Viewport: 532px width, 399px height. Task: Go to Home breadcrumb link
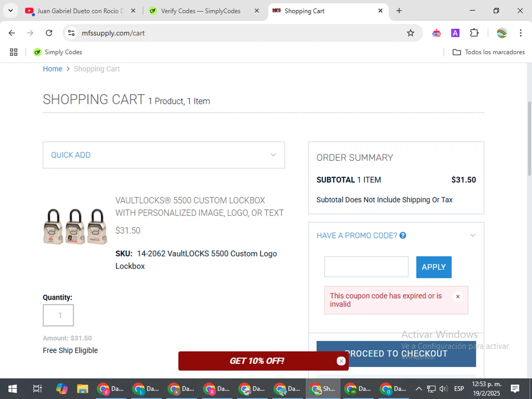pyautogui.click(x=52, y=69)
